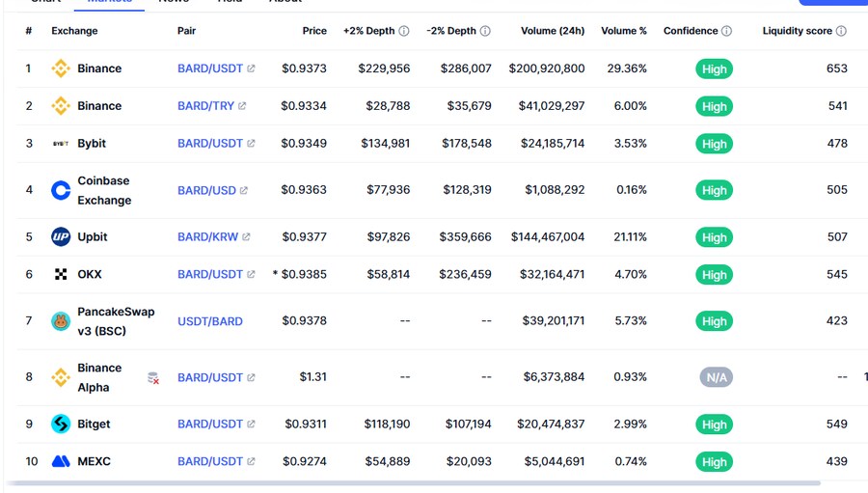Click the Upbit exchange logo
The image size is (868, 493).
(x=61, y=237)
